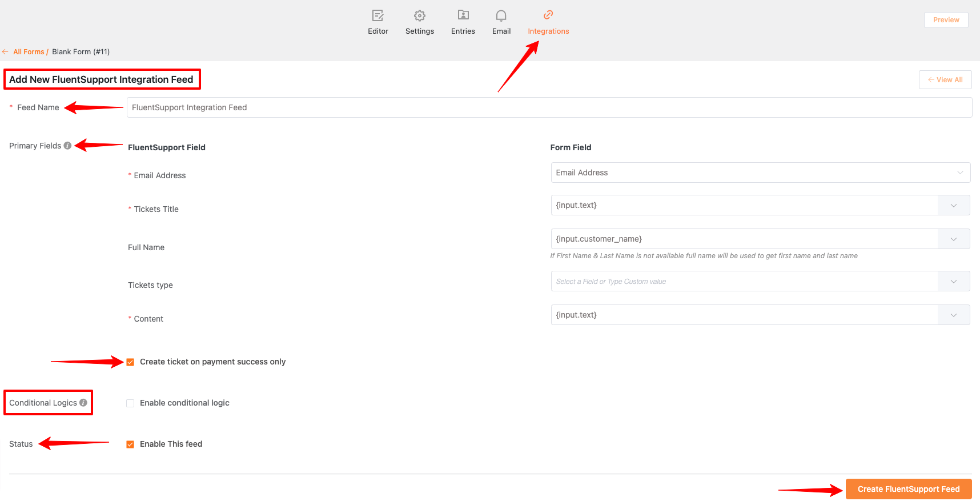
Task: Follow the All Forms breadcrumb link
Action: (x=29, y=52)
